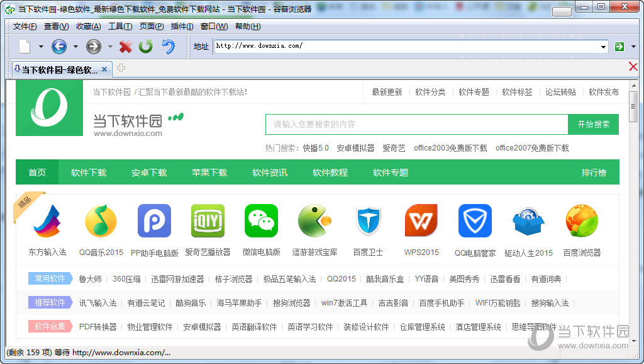Image resolution: width=644 pixels, height=364 pixels.
Task: Switch to the 安卓下载 navigation tab
Action: click(x=149, y=173)
